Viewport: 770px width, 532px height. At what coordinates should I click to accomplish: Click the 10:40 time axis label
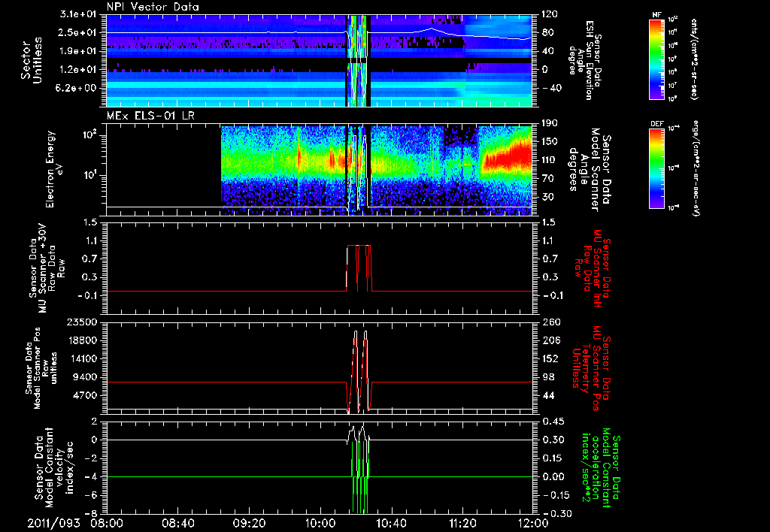(x=391, y=523)
